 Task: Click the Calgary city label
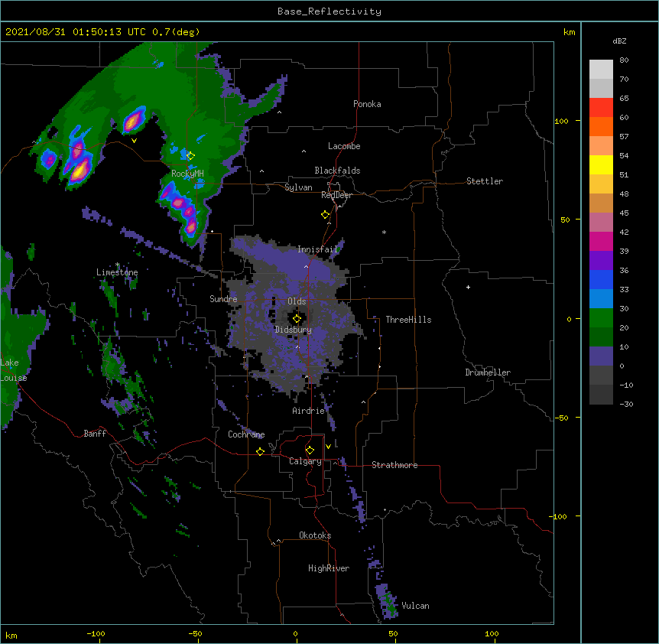click(x=305, y=461)
